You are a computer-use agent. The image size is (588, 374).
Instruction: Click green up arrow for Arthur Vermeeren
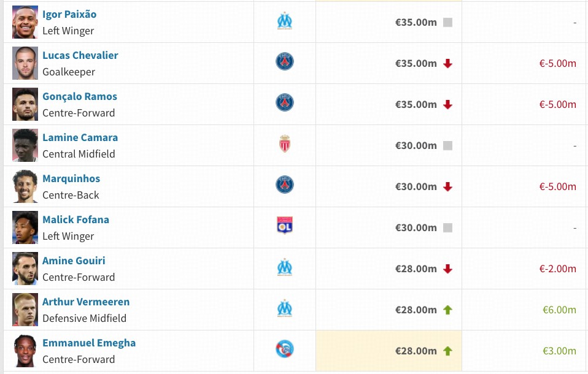pos(447,310)
